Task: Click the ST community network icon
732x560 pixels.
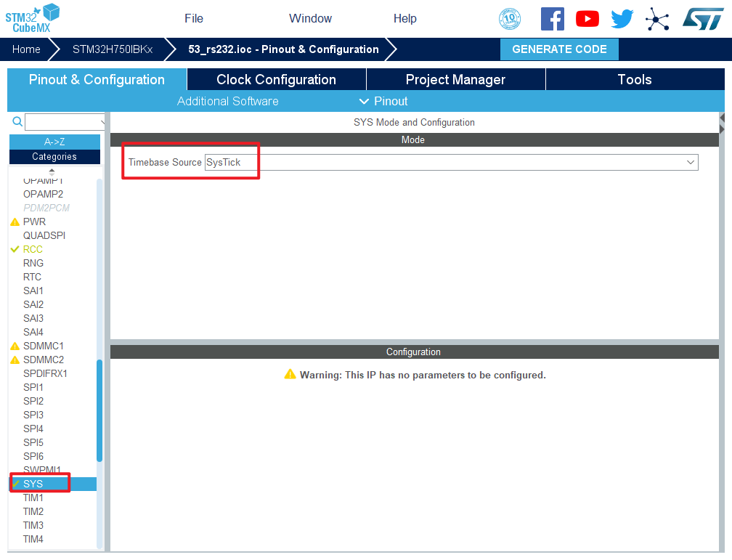Action: [x=657, y=20]
